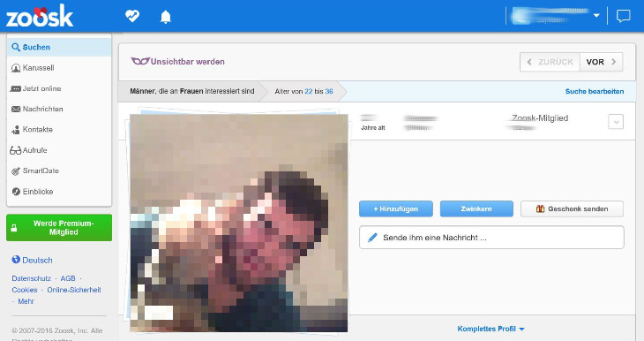644x341 pixels.
Task: Expand Komplettes Profil
Action: coord(490,329)
